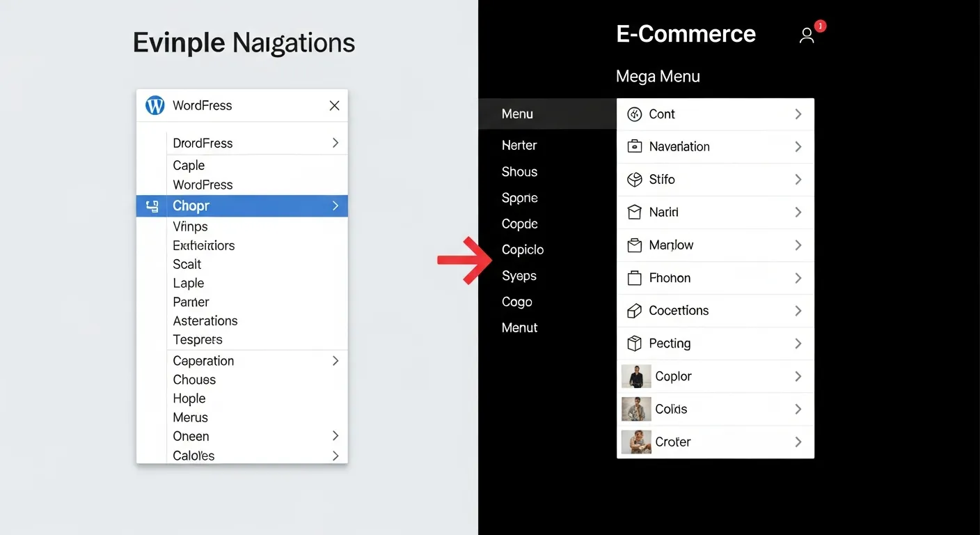Viewport: 980px width, 535px height.
Task: Click the E-Commerce title
Action: click(686, 34)
